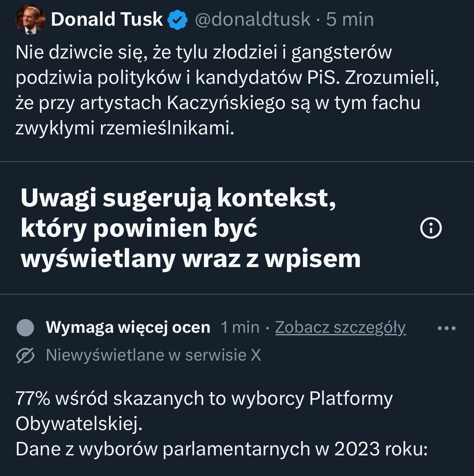Click the 'Uwagi sugerują kontekst' heading
This screenshot has height=476, width=474.
pos(178,198)
